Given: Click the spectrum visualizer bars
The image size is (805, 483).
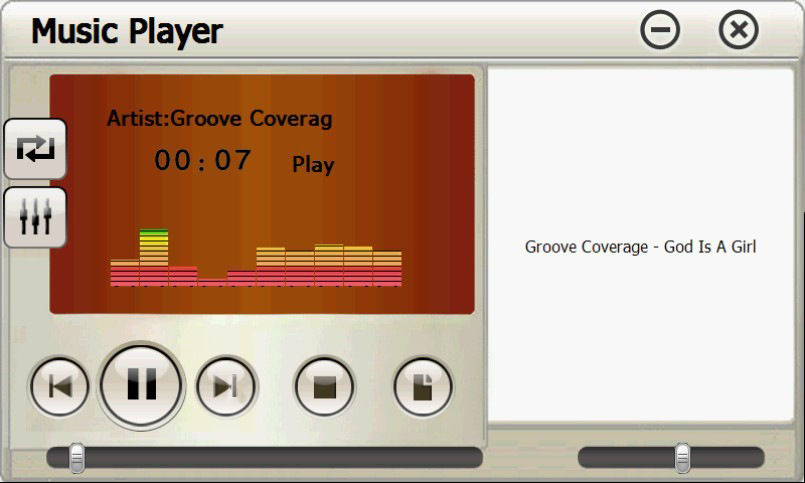Looking at the screenshot, I should point(256,258).
